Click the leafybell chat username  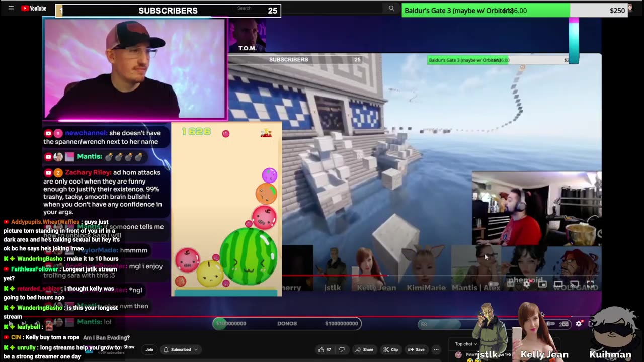(x=28, y=327)
